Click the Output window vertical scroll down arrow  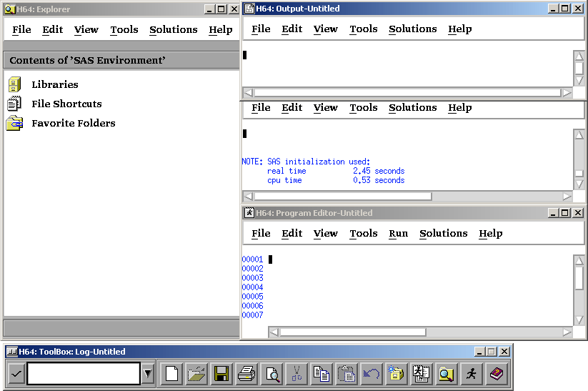click(x=579, y=81)
